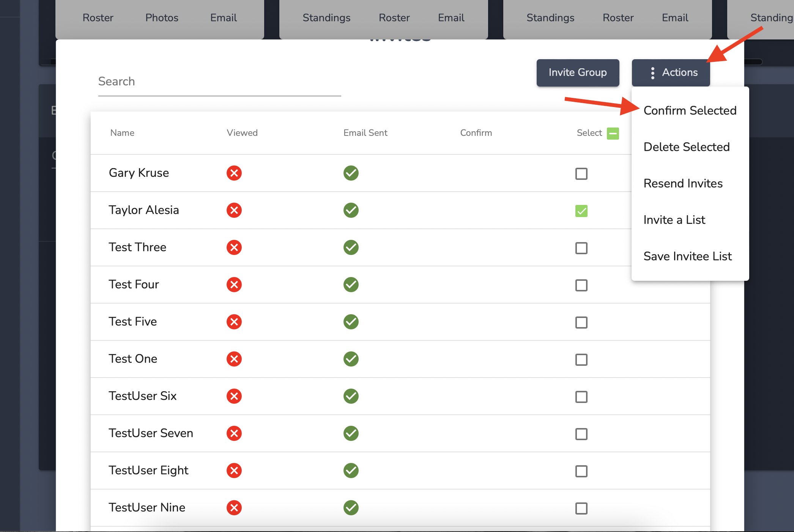
Task: Click the name Test Four
Action: point(134,285)
